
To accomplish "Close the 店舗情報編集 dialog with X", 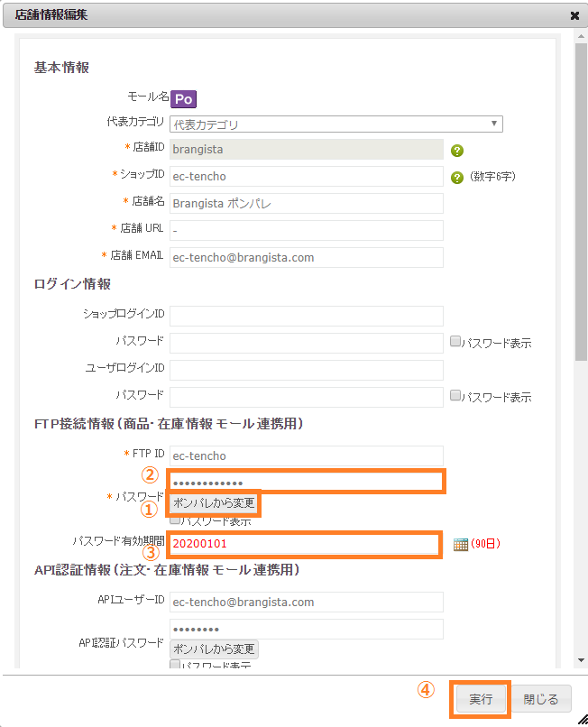I will coord(574,15).
